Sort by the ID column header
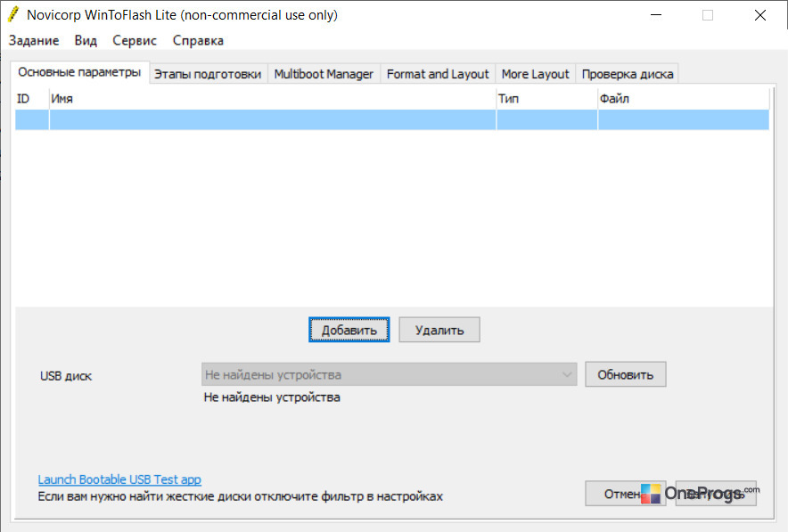This screenshot has height=532, width=788. pyautogui.click(x=32, y=98)
